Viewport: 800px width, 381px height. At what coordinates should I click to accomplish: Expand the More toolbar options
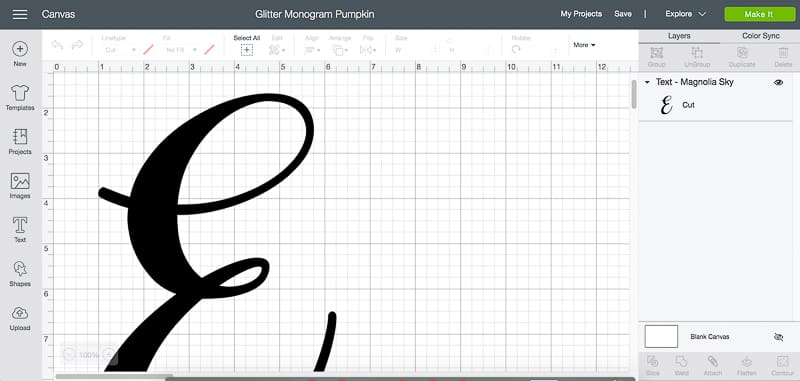point(584,45)
